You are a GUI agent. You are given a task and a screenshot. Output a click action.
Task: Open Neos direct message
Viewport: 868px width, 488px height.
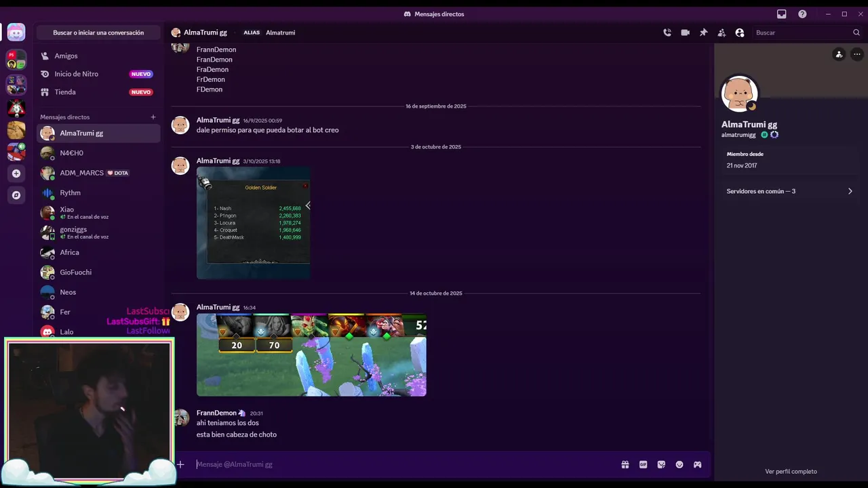(x=98, y=292)
